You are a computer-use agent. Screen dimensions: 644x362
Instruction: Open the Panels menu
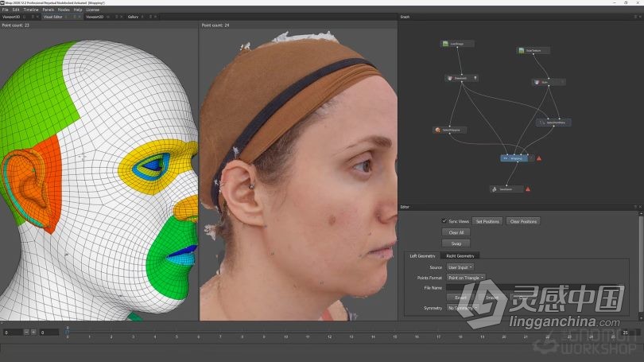pos(48,10)
